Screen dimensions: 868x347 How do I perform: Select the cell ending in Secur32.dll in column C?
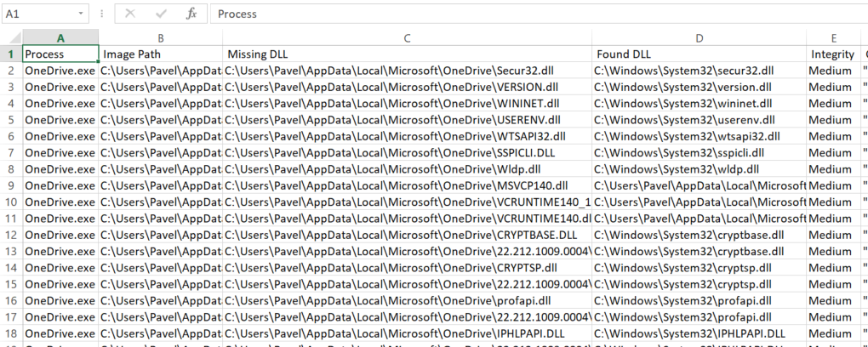pyautogui.click(x=407, y=71)
